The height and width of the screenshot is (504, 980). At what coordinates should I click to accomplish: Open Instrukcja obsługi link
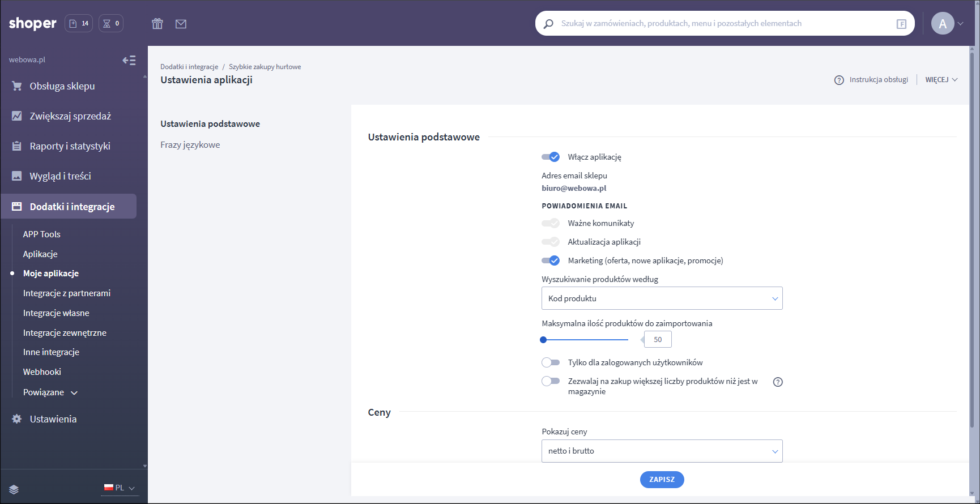878,80
